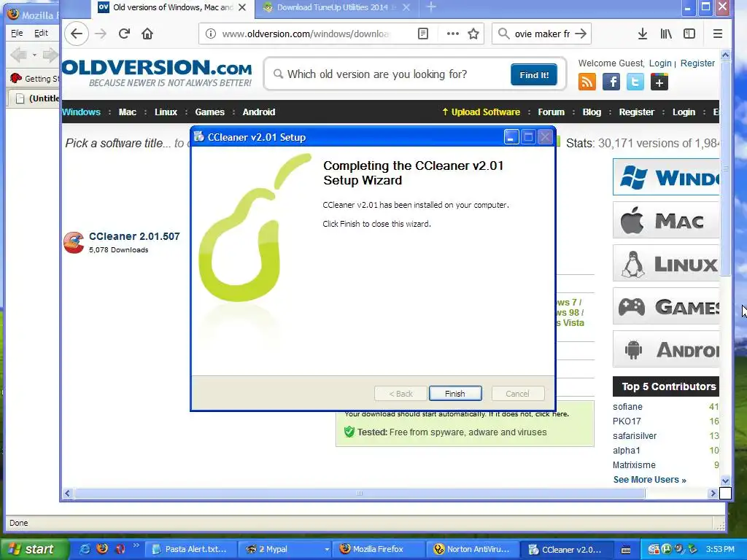Viewport: 747px width, 560px height.
Task: Expand the quick launch chevron
Action: coord(136,545)
